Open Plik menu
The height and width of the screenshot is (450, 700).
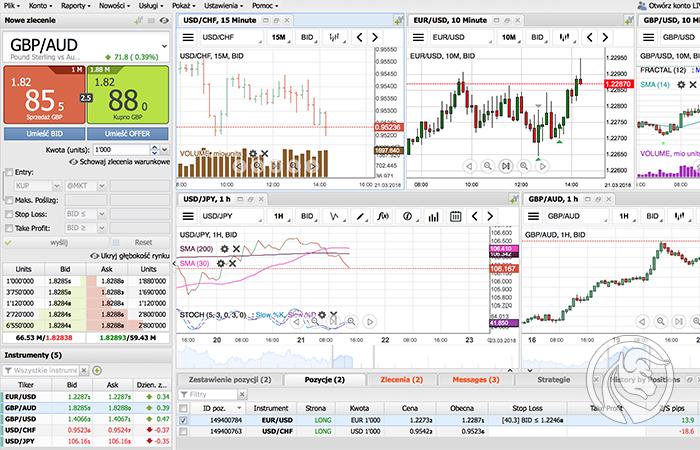pos(11,6)
